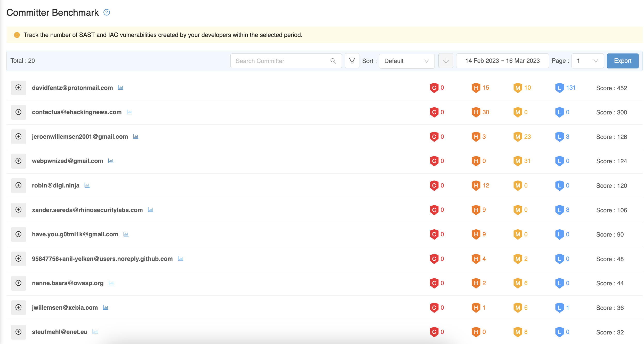Open the Sort Default dropdown

tap(407, 61)
